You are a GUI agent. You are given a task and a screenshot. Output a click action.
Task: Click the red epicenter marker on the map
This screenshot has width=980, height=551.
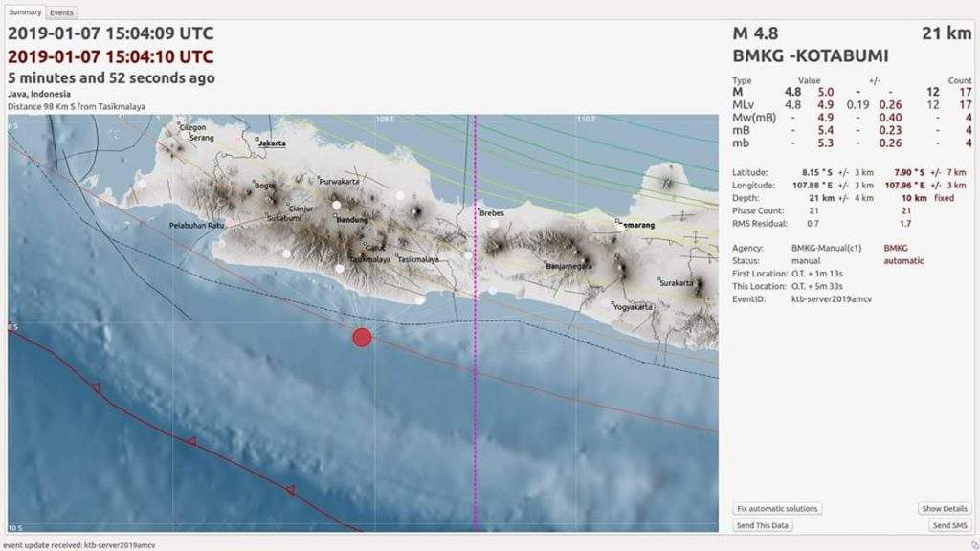[362, 337]
